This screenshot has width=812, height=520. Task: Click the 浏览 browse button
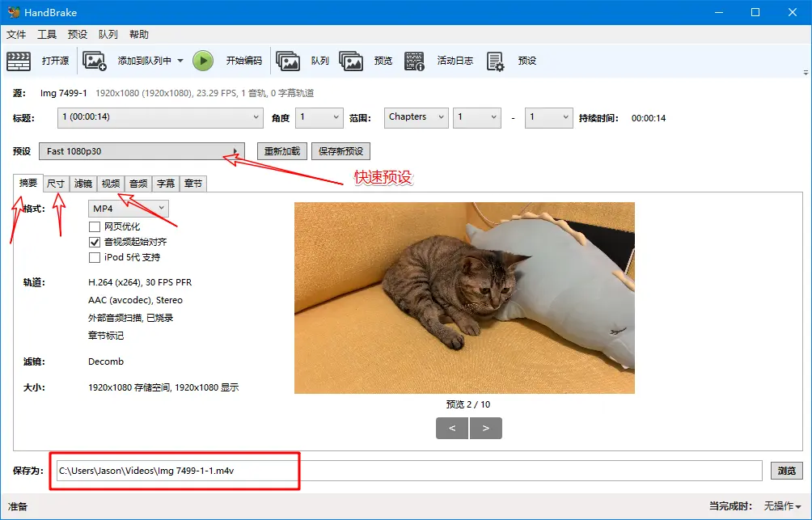click(787, 471)
